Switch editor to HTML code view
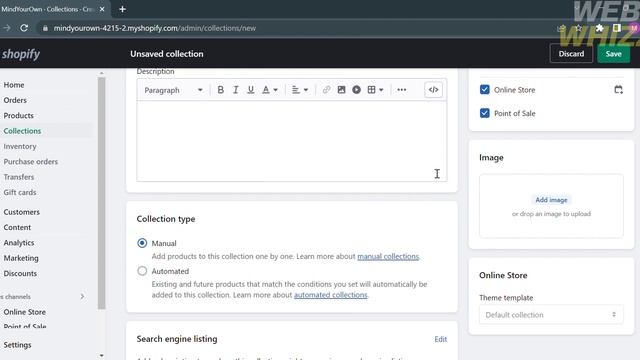The width and height of the screenshot is (640, 360). (433, 90)
